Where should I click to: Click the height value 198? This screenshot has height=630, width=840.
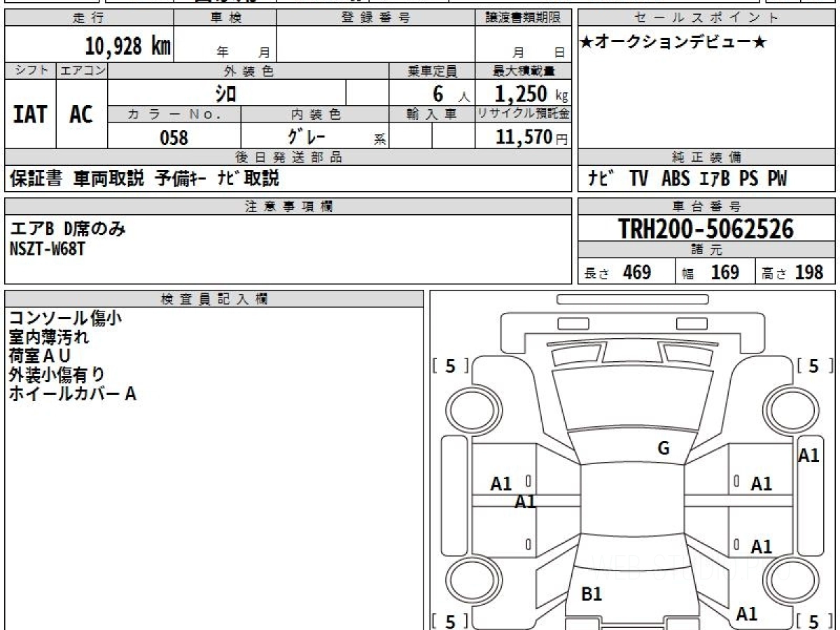(808, 272)
